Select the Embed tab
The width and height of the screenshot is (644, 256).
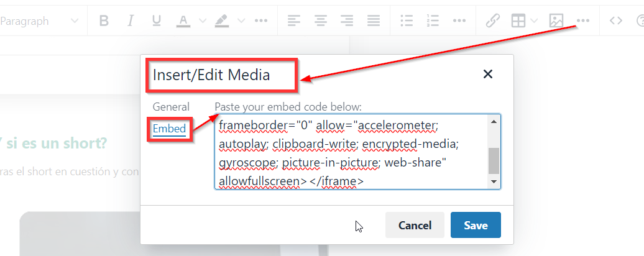(169, 129)
